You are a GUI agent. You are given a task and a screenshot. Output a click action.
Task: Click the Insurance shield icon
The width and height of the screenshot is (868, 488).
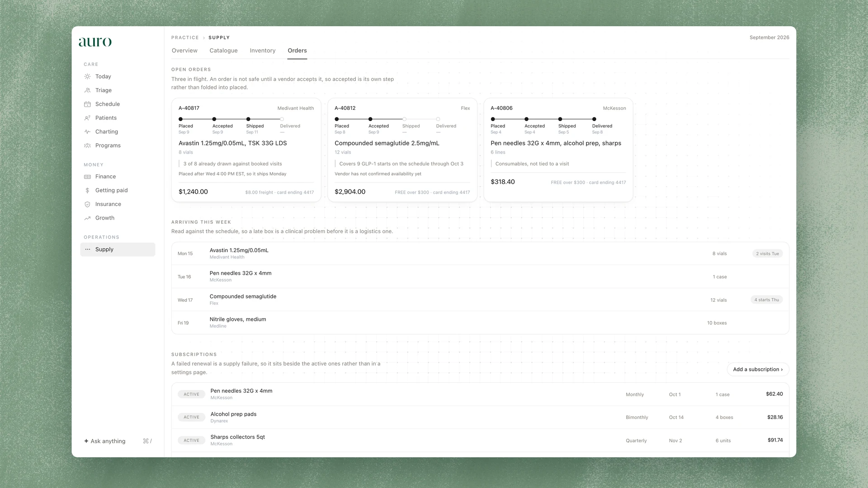pos(87,204)
